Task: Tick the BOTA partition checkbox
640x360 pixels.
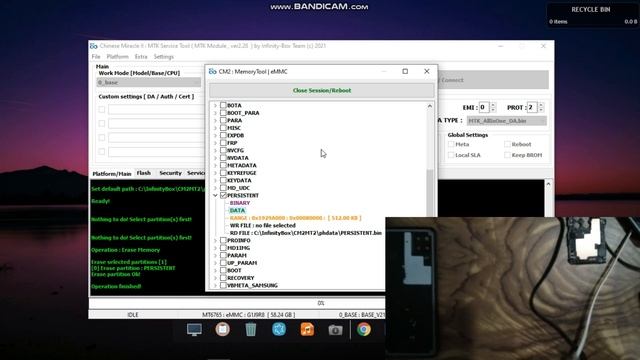Action: 223,105
